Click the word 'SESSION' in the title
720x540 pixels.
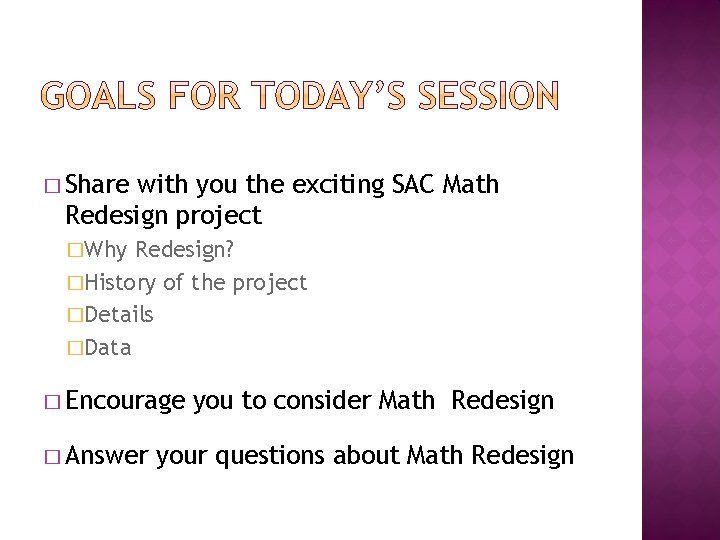click(x=489, y=95)
